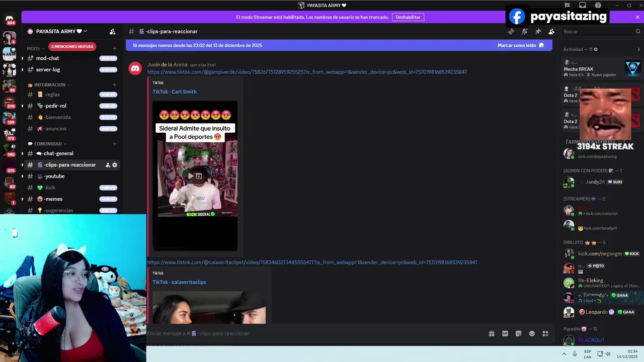Open the GIF picker icon

(x=505, y=333)
